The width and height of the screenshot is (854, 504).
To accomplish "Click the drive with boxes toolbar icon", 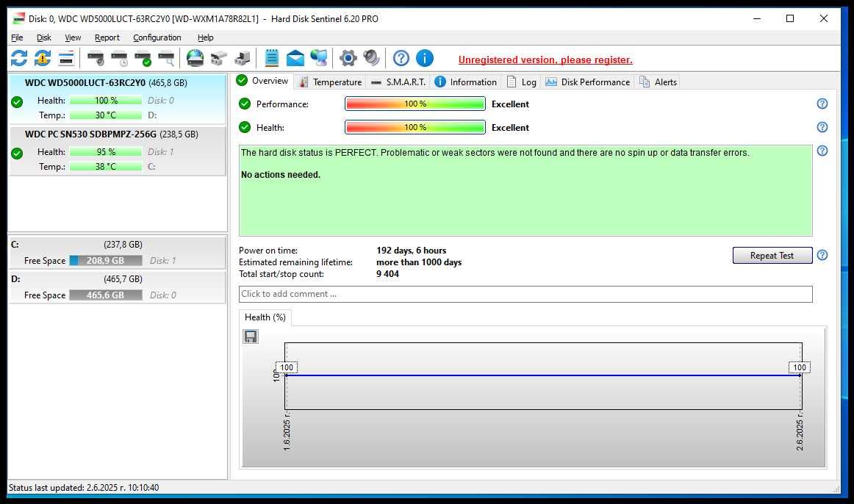I will pyautogui.click(x=218, y=58).
